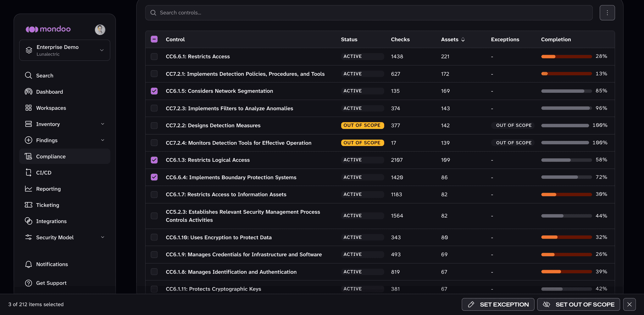Open the user avatar profile
644x315 pixels.
(100, 30)
